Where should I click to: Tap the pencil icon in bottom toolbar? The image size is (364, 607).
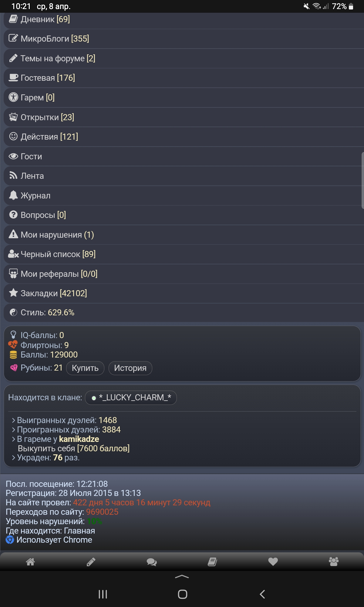91,562
